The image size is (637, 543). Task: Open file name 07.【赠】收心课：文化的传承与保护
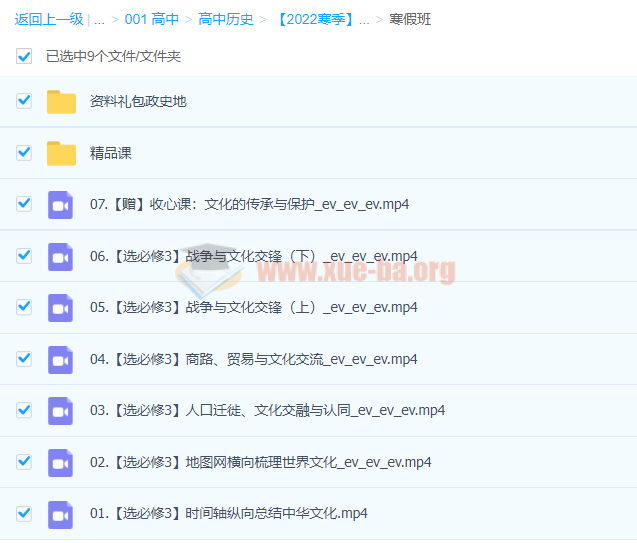point(249,204)
